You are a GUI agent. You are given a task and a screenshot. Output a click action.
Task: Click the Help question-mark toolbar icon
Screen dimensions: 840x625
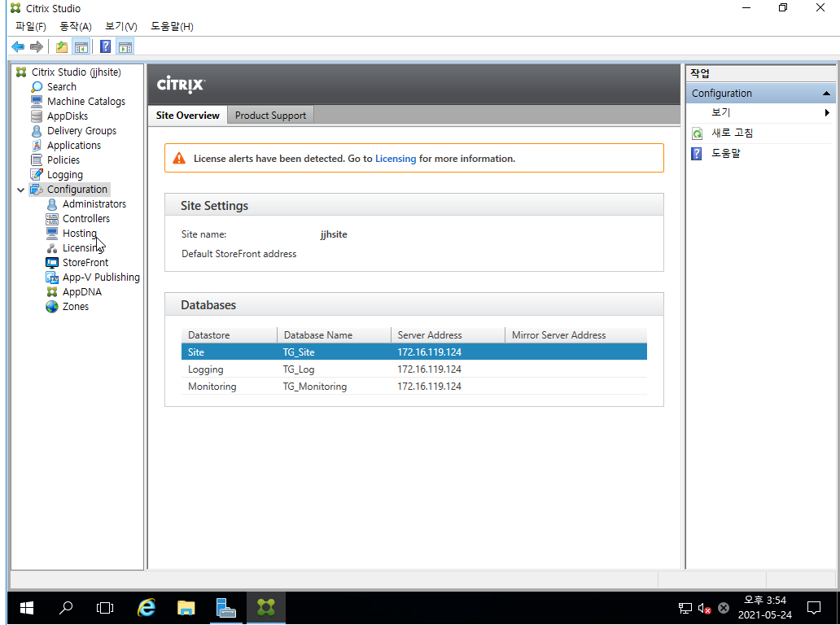tap(106, 47)
